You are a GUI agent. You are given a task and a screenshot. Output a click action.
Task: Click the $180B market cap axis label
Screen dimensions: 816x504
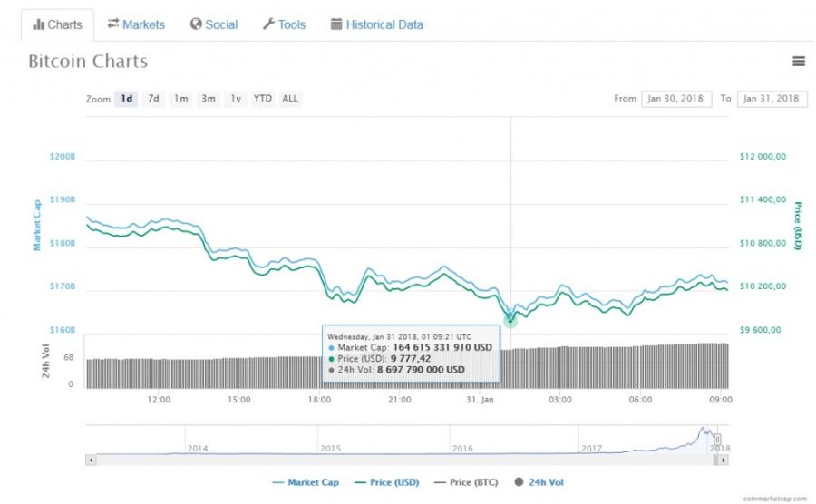tap(63, 244)
